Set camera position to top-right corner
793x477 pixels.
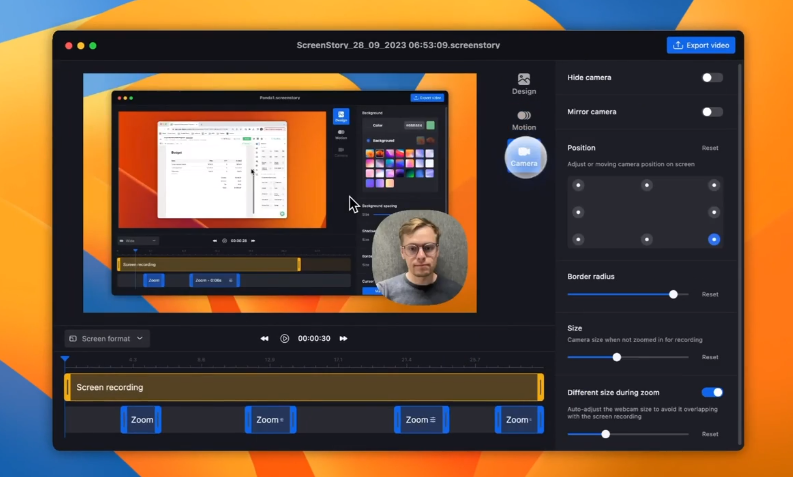(x=714, y=185)
